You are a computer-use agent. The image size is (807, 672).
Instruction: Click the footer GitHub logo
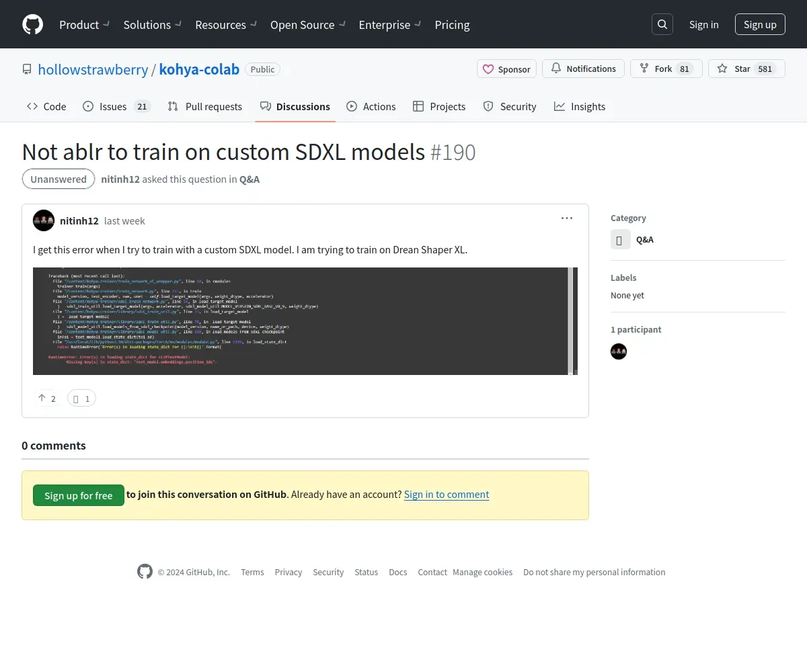pos(145,572)
